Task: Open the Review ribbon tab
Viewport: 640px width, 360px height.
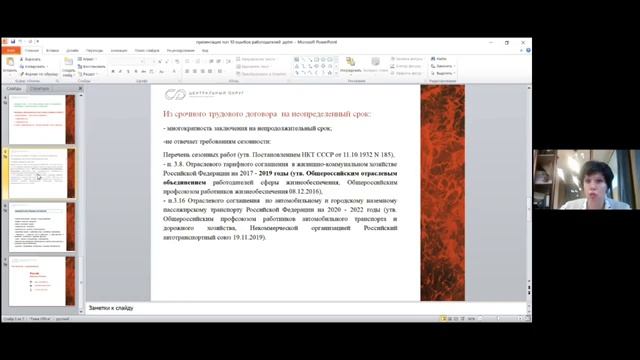Action: tap(181, 51)
